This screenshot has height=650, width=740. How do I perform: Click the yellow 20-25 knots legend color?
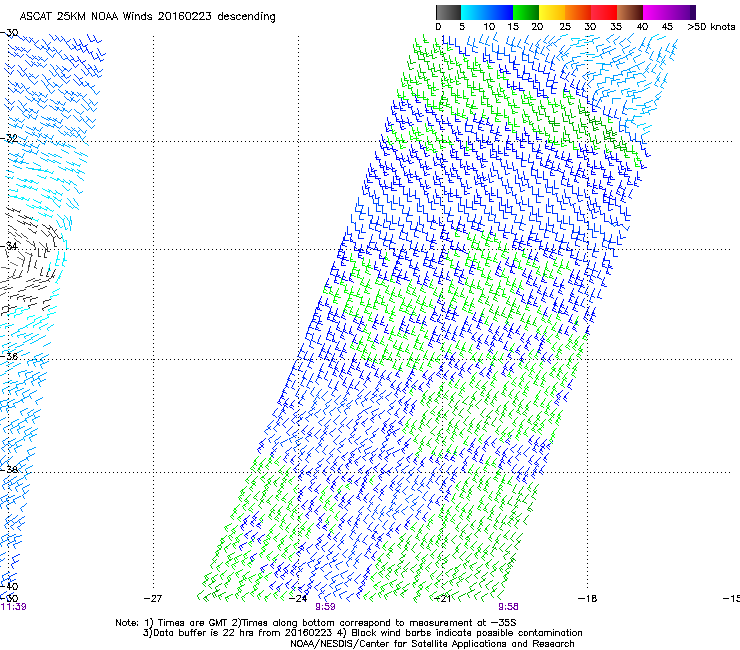point(552,12)
